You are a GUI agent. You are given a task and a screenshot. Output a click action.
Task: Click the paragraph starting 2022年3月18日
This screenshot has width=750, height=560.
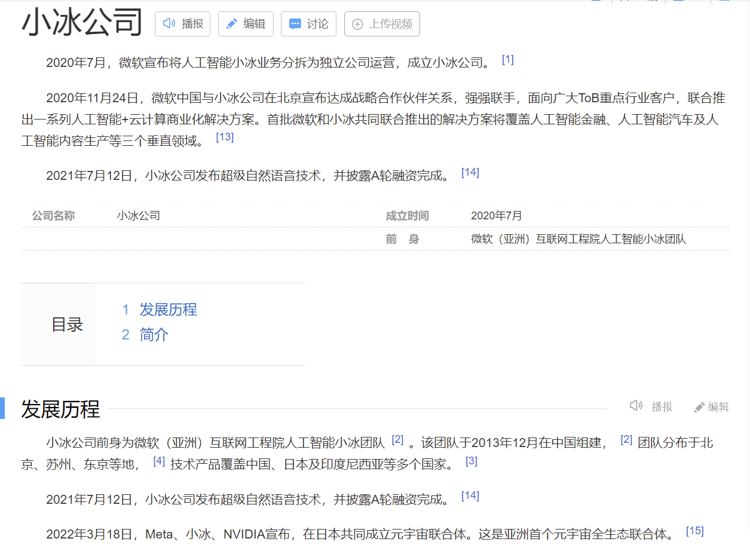pos(360,534)
